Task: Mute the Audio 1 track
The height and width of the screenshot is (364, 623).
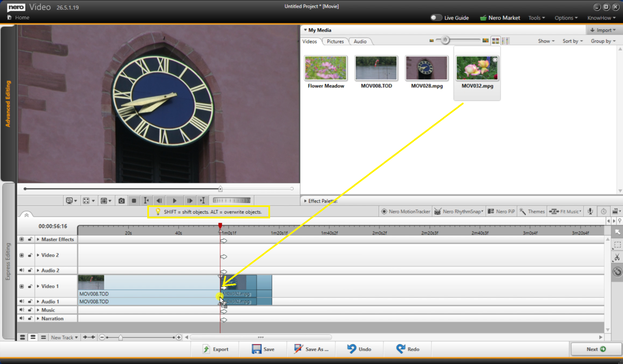Action: click(22, 301)
